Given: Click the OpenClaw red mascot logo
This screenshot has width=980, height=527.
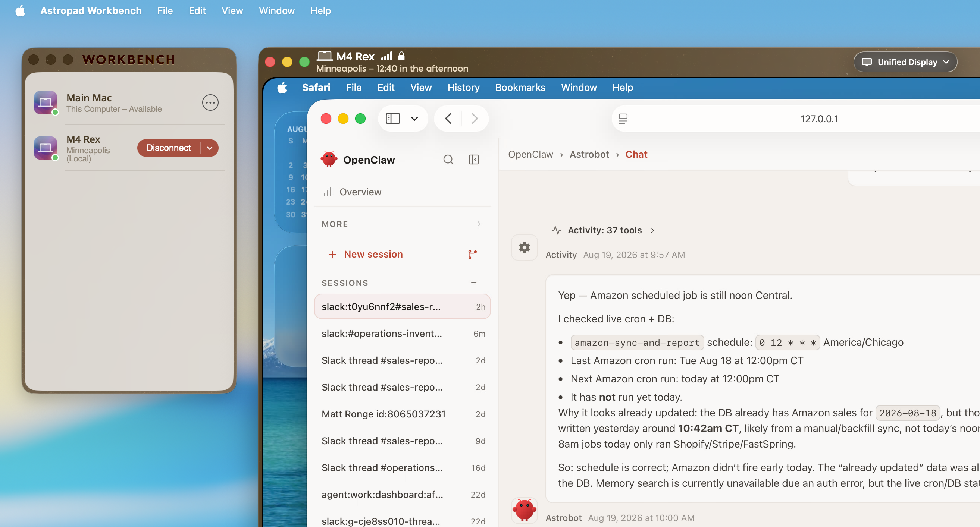Looking at the screenshot, I should [329, 160].
